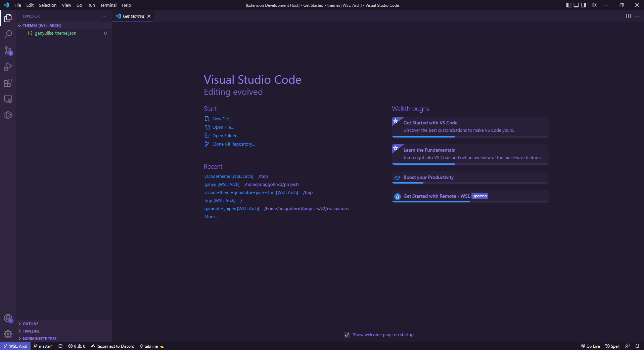Collapse the THEMES [WSL: ARCH] folder section

(64, 26)
